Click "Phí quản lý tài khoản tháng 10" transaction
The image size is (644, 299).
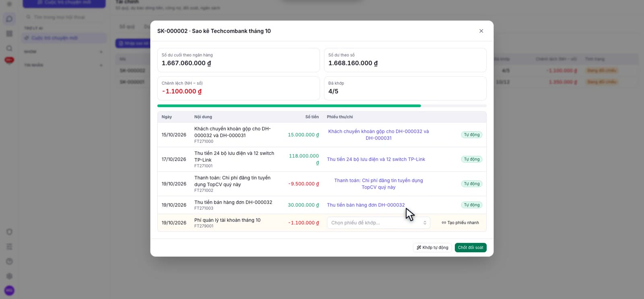tap(227, 220)
